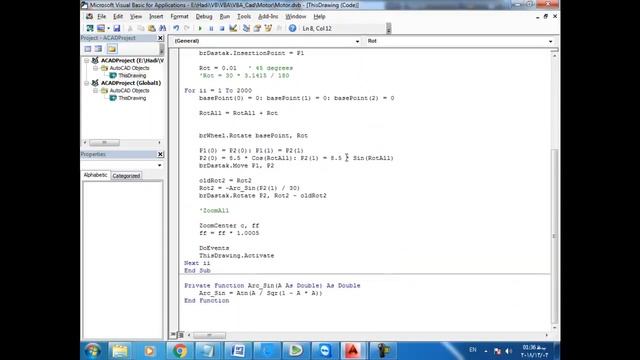Open the File menu
The width and height of the screenshot is (640, 360).
[x=101, y=16]
